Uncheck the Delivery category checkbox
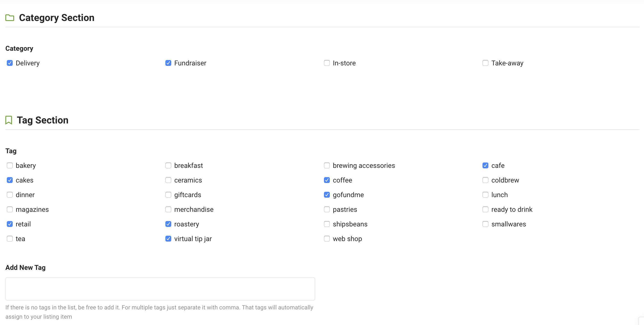This screenshot has width=644, height=325. pos(10,63)
